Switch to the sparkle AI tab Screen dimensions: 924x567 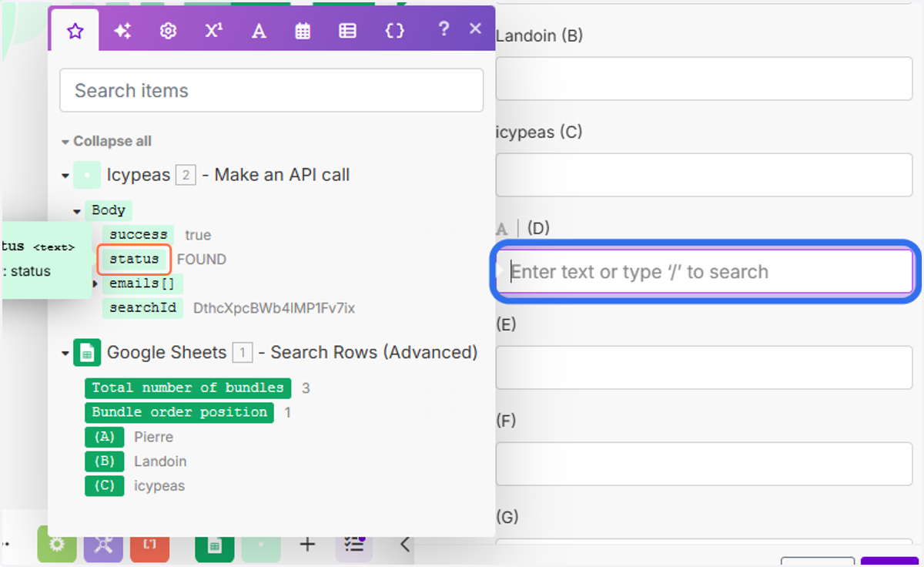(x=122, y=31)
